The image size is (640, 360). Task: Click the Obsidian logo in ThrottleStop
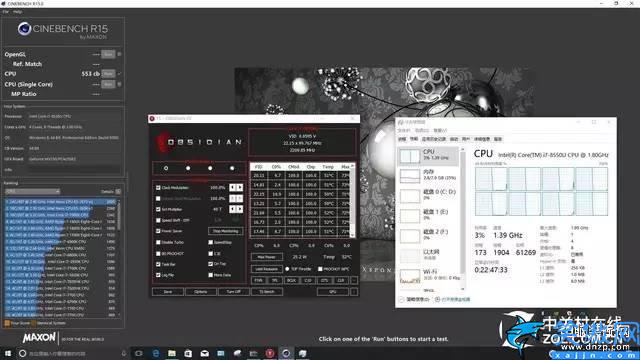200,142
